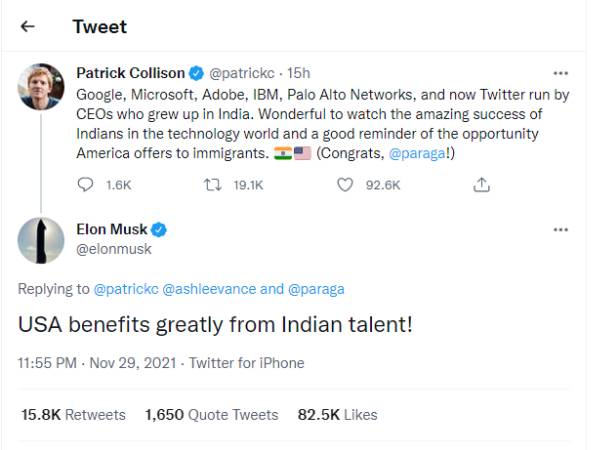View the 15.8K Retweets list
This screenshot has width=600, height=450.
pos(74,414)
